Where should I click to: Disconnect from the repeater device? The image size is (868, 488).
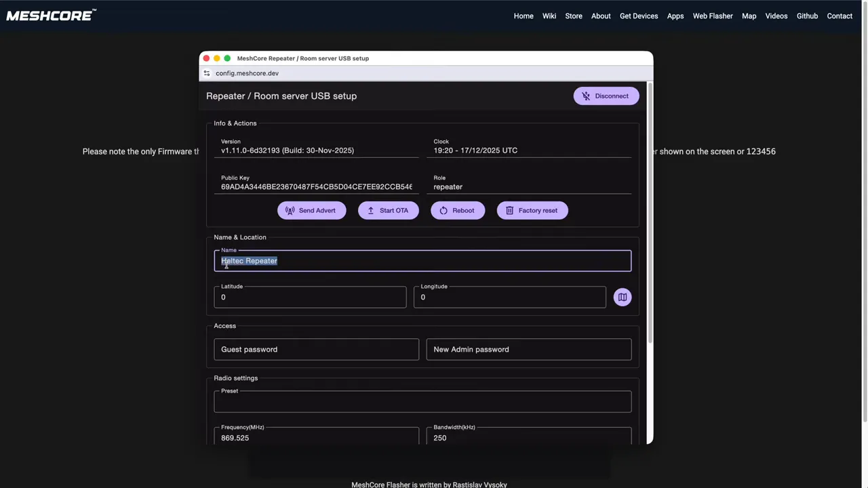(606, 96)
